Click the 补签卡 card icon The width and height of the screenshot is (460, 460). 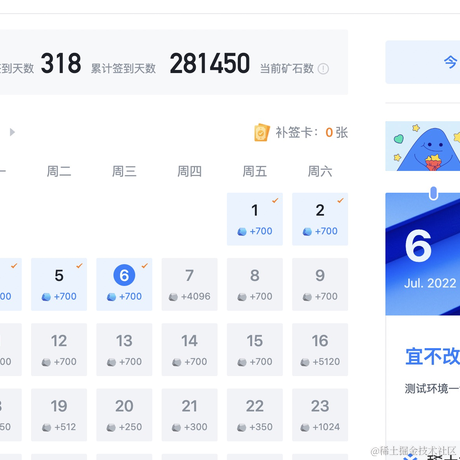(x=262, y=133)
